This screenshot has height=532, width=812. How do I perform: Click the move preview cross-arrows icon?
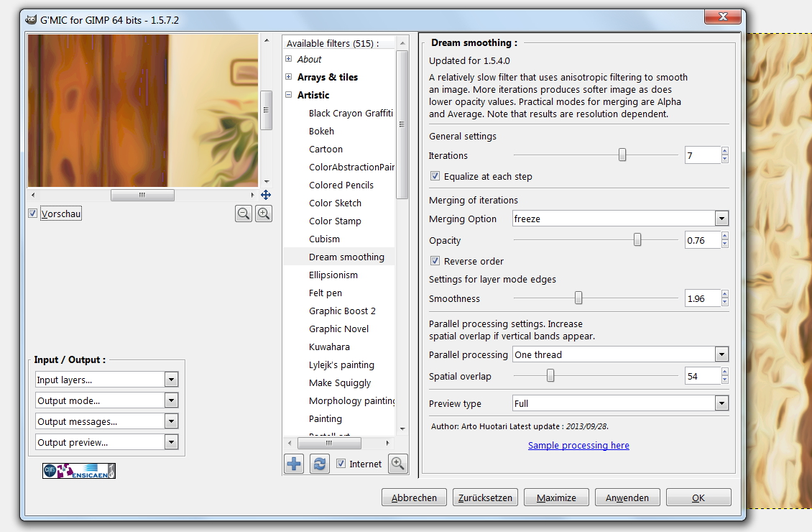pyautogui.click(x=266, y=195)
